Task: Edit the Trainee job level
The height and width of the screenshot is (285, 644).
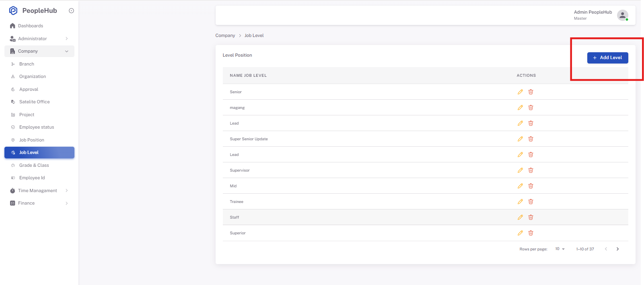Action: (x=520, y=202)
